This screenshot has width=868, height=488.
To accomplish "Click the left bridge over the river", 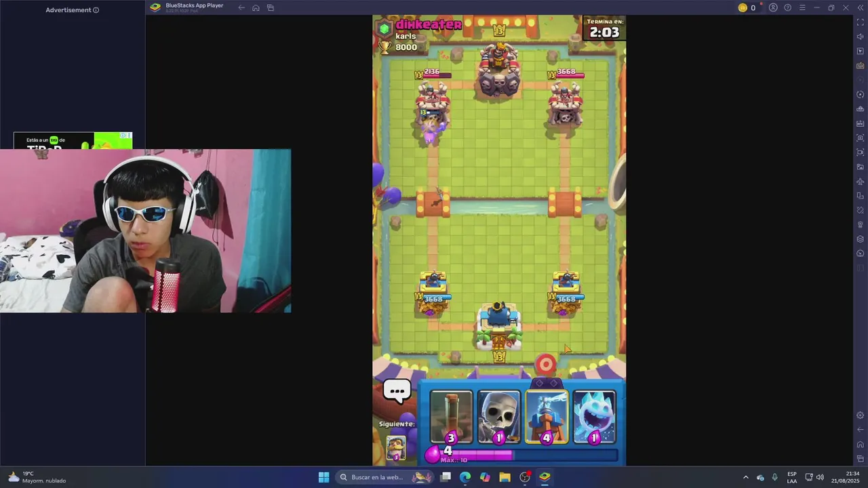I will pyautogui.click(x=433, y=203).
